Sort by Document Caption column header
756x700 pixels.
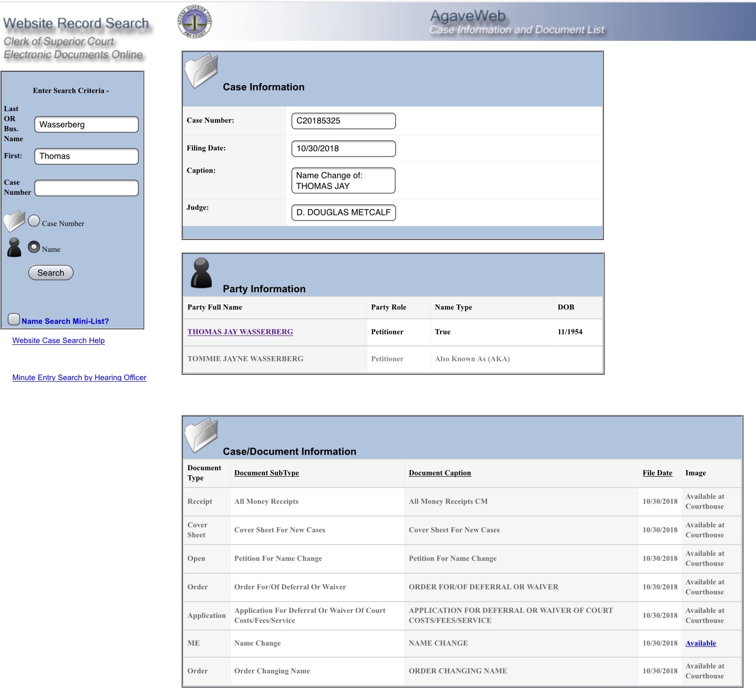(x=440, y=473)
